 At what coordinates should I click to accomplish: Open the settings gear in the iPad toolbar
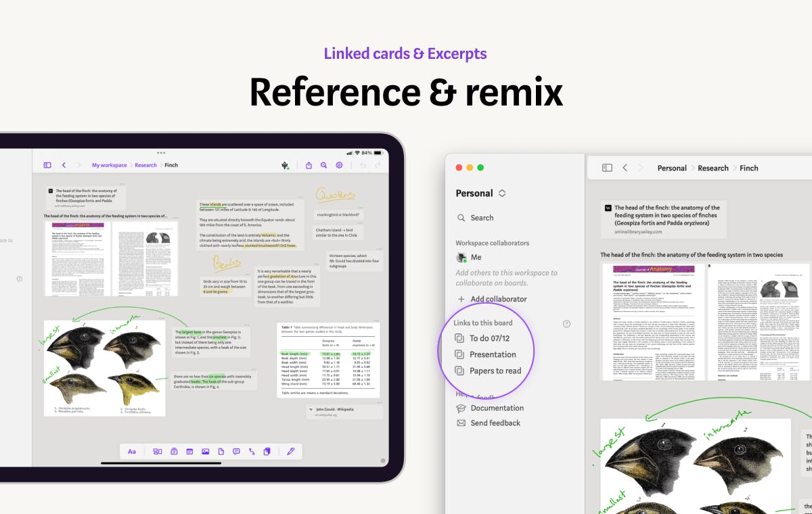point(339,165)
